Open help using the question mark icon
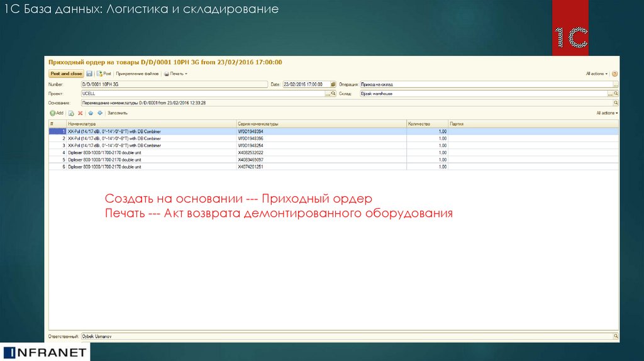 pos(614,74)
